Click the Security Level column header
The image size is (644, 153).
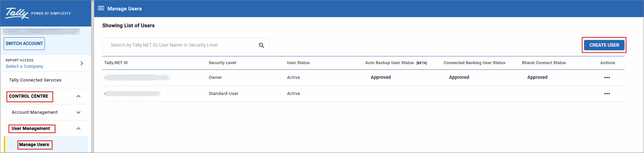222,63
